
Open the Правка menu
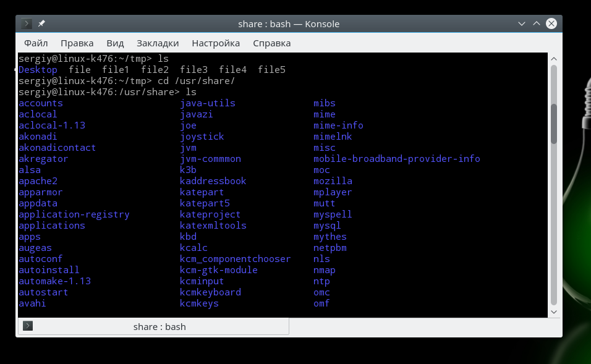click(x=77, y=43)
